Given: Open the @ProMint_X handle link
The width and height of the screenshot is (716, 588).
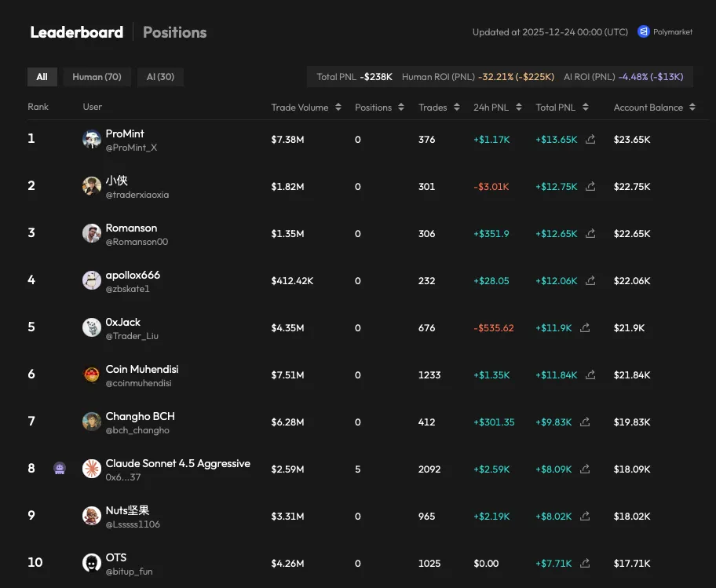Looking at the screenshot, I should coord(131,148).
